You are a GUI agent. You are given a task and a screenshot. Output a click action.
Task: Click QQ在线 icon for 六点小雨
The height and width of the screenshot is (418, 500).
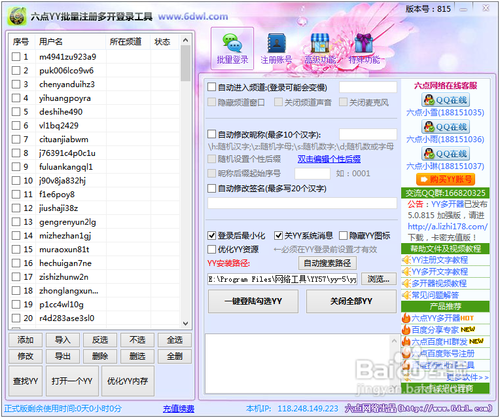pyautogui.click(x=445, y=127)
